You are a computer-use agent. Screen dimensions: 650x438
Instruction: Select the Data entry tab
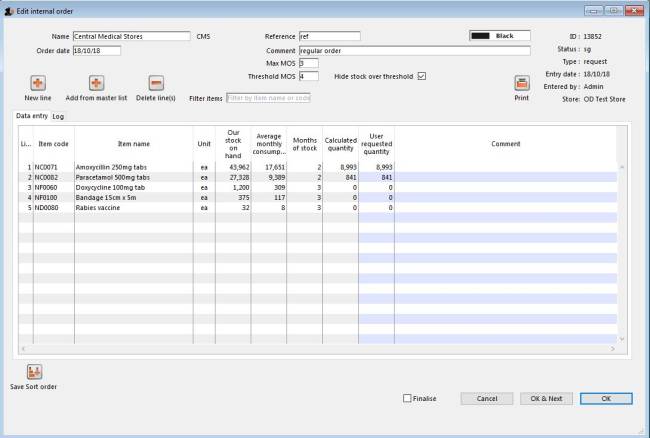point(32,117)
